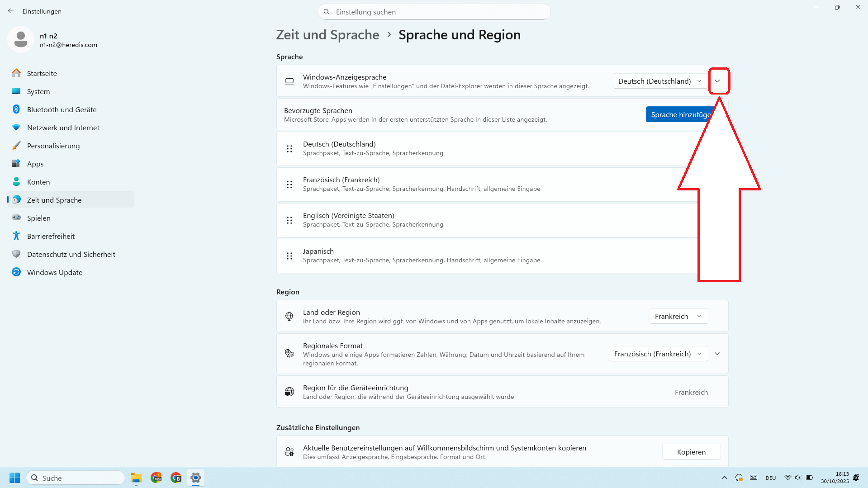Screen dimensions: 868x488
Task: Click the Sprache hinzufügen button
Action: 679,115
